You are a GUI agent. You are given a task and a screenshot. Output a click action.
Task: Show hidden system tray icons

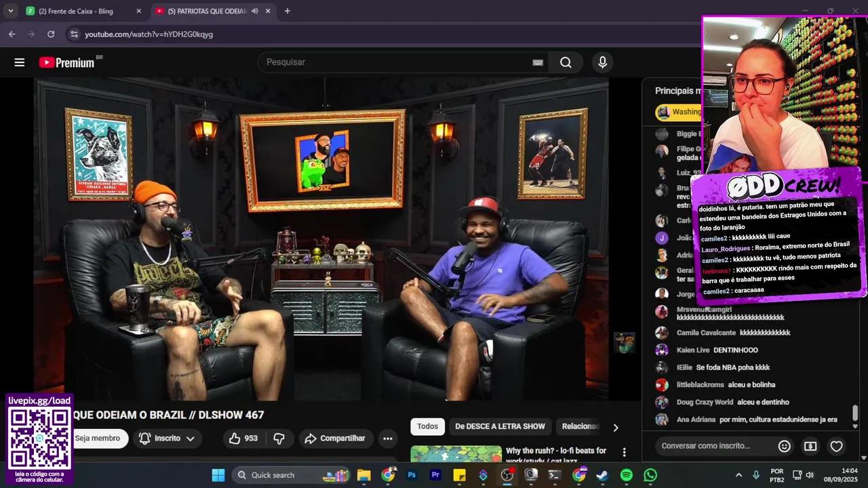(x=738, y=475)
